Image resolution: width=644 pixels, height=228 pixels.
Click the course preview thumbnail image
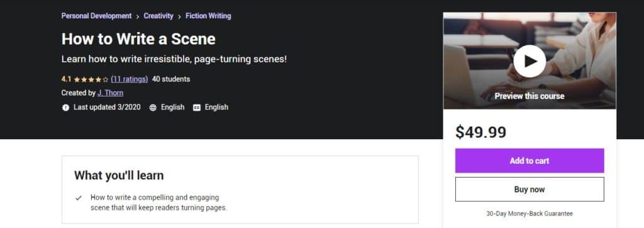[530, 61]
